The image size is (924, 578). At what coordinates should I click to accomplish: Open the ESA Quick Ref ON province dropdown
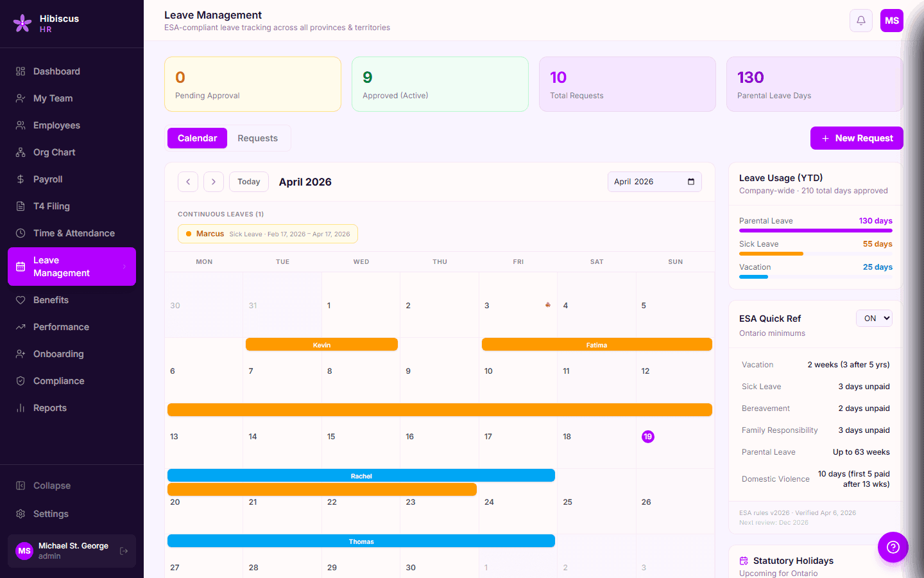tap(874, 319)
